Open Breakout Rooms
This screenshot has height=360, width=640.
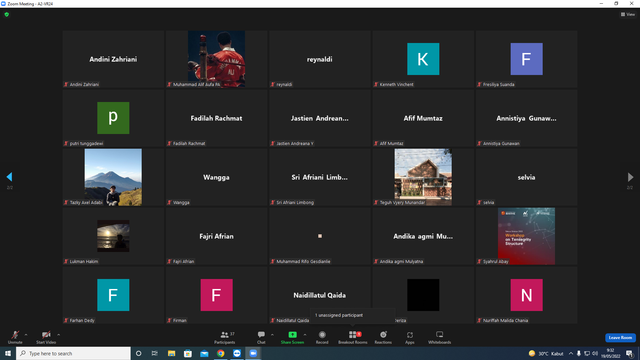(x=353, y=337)
